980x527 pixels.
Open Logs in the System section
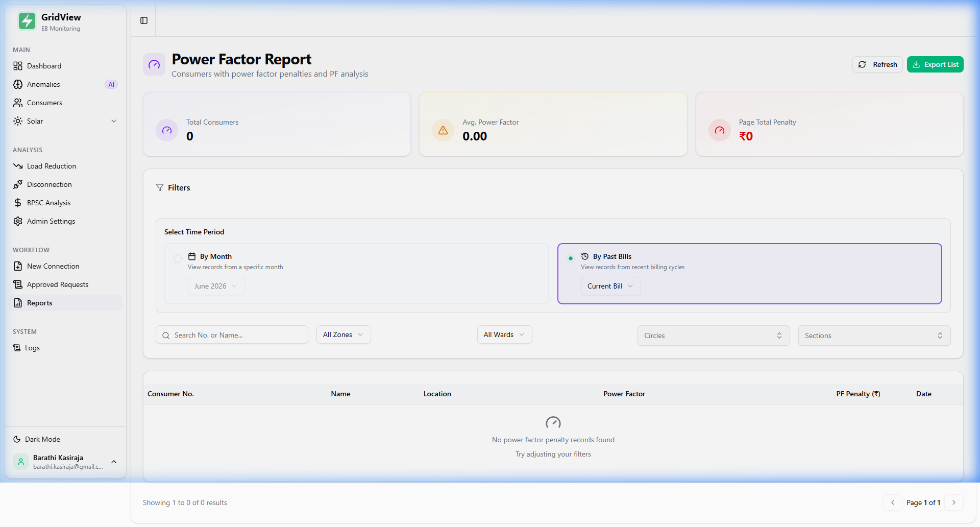pyautogui.click(x=65, y=348)
